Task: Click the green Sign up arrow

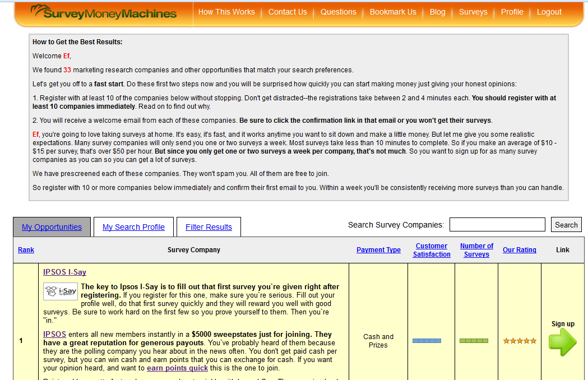Action: [x=563, y=342]
